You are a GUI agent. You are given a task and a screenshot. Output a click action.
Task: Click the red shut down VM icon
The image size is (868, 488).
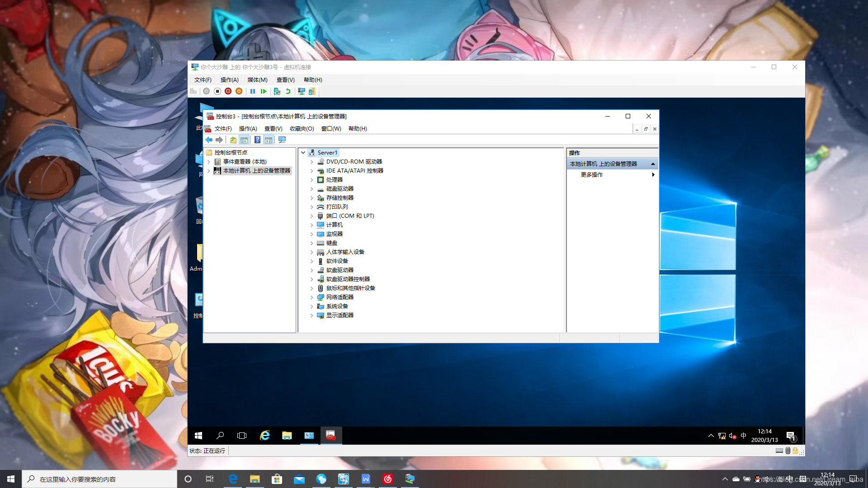click(228, 91)
